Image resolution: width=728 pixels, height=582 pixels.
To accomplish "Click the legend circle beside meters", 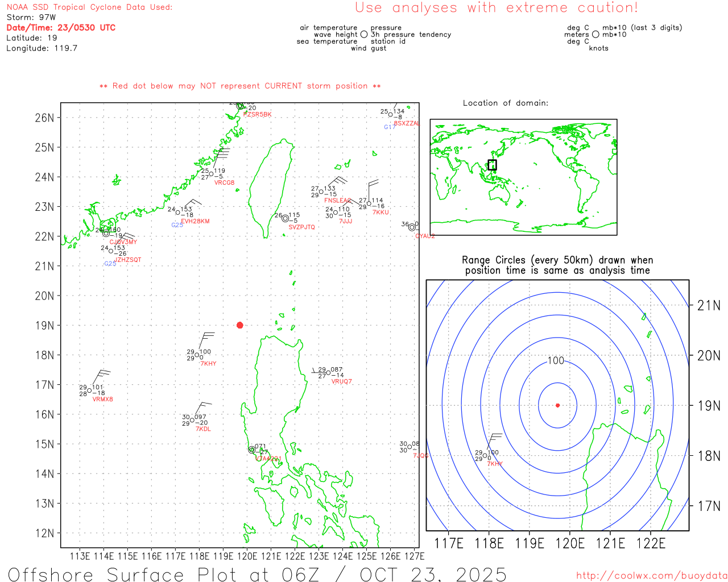I will [595, 35].
